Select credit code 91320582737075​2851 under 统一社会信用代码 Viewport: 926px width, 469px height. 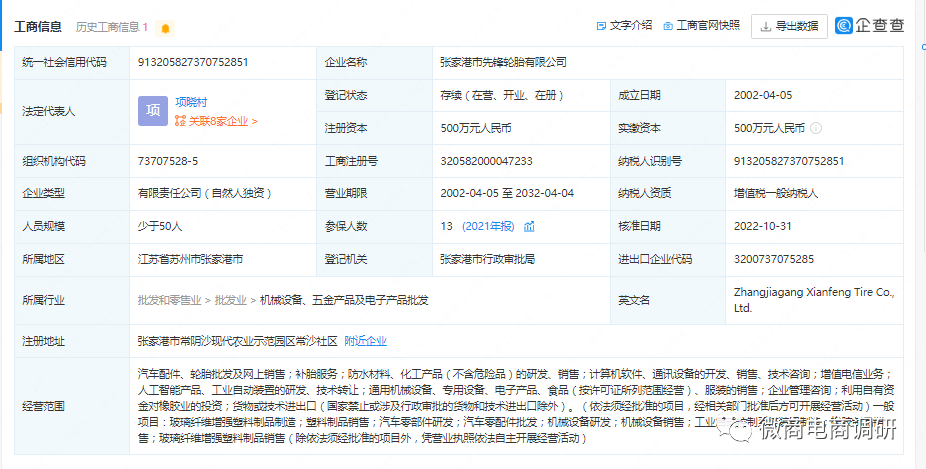coord(193,62)
